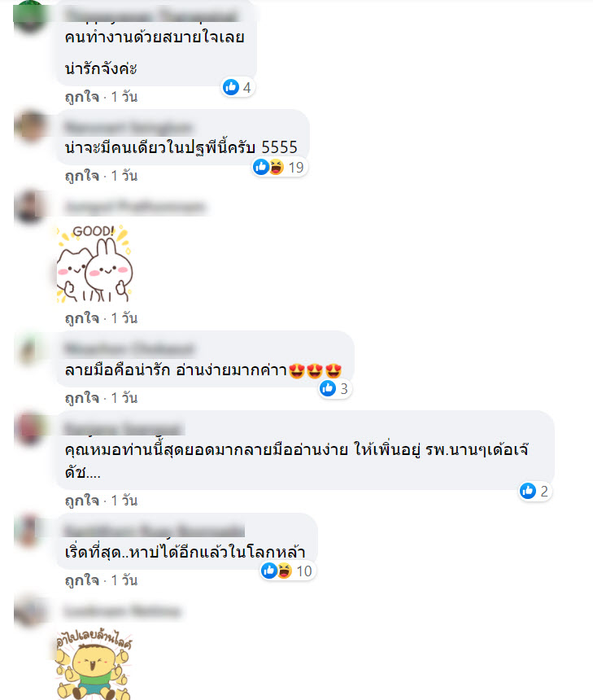Click ถูกใจ under เริ่ดที่สุด comment
Image resolution: width=593 pixels, height=700 pixels.
[82, 580]
